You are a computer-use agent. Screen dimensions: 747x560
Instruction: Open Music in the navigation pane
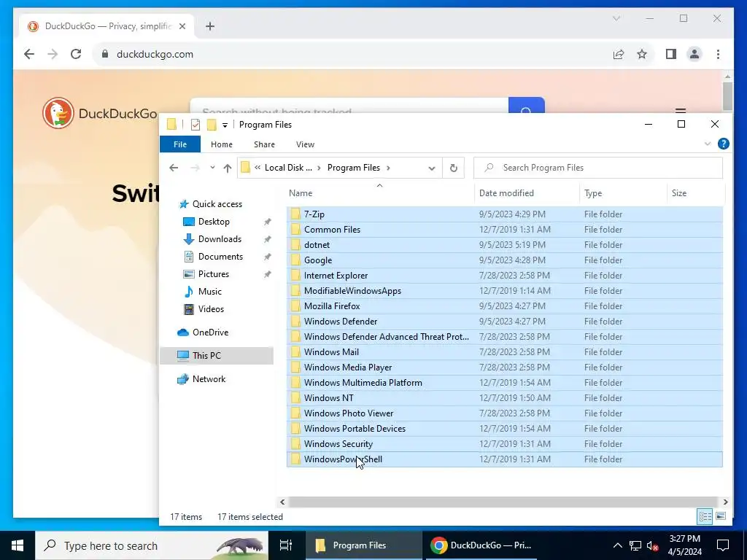(x=209, y=292)
